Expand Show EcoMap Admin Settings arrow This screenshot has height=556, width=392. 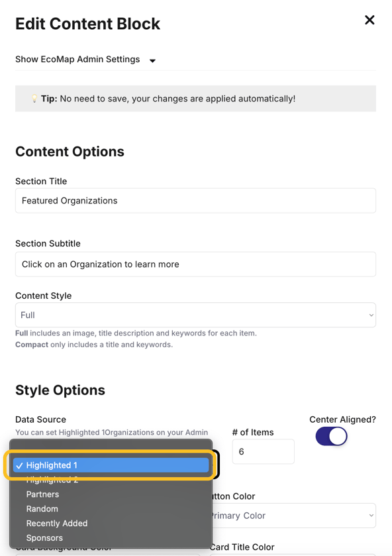[x=152, y=60]
